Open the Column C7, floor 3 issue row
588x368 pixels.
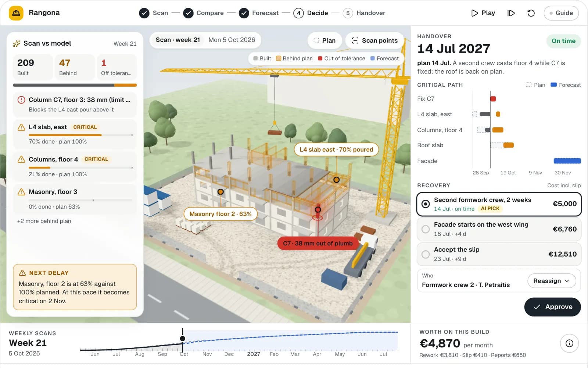(x=75, y=105)
